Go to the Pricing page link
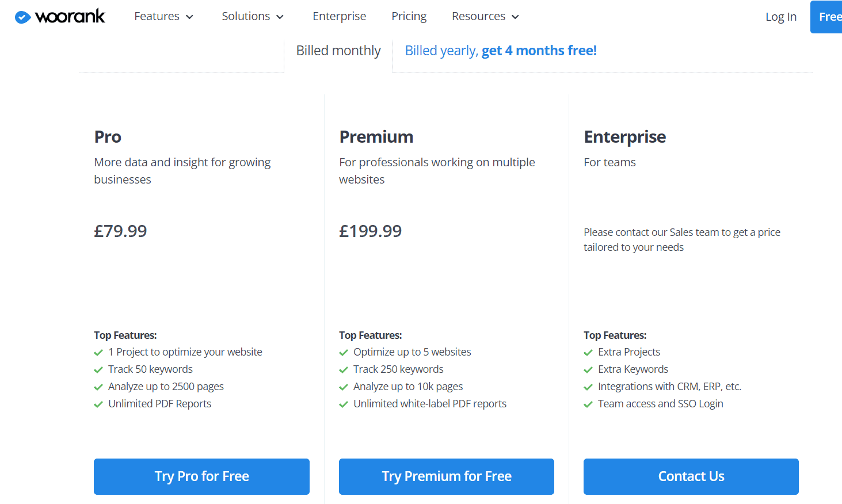The width and height of the screenshot is (842, 504). pyautogui.click(x=409, y=17)
